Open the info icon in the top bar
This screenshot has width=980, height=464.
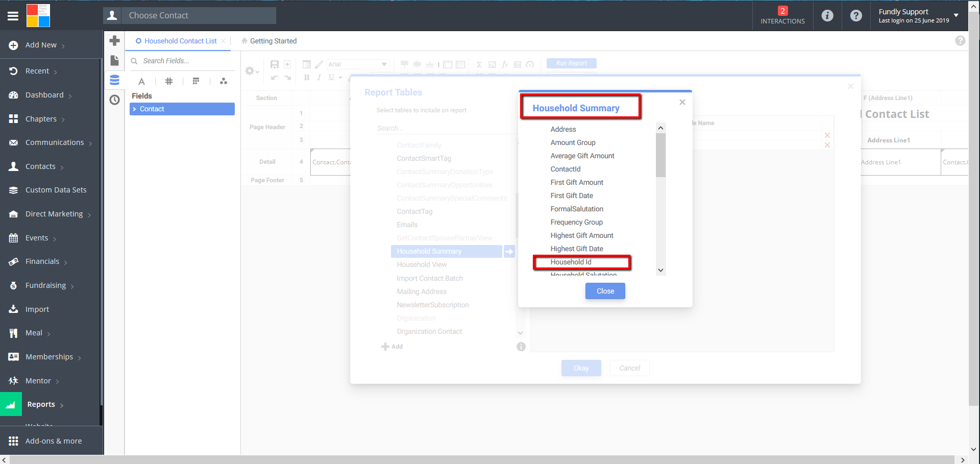point(827,16)
